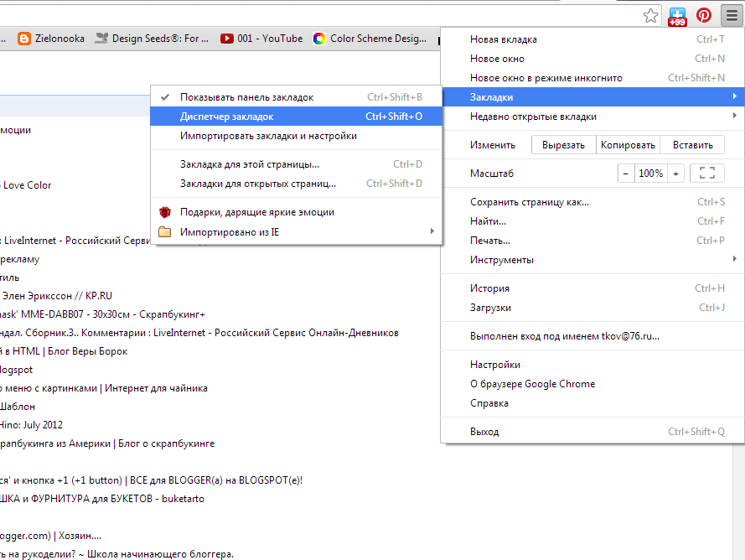Open 'Настройки' menu item
This screenshot has height=560, width=745.
pyautogui.click(x=592, y=365)
